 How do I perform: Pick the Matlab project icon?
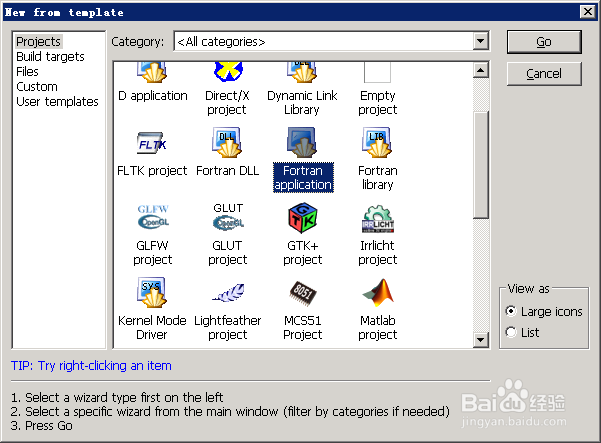378,292
